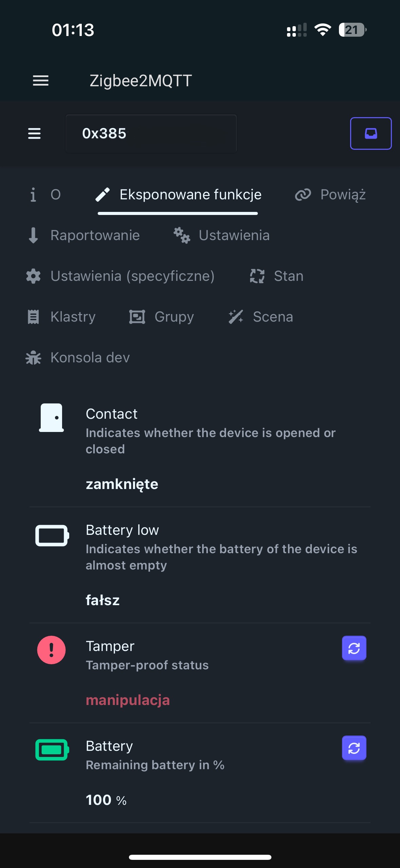
Task: Open the Ustawienia tab
Action: pyautogui.click(x=222, y=235)
